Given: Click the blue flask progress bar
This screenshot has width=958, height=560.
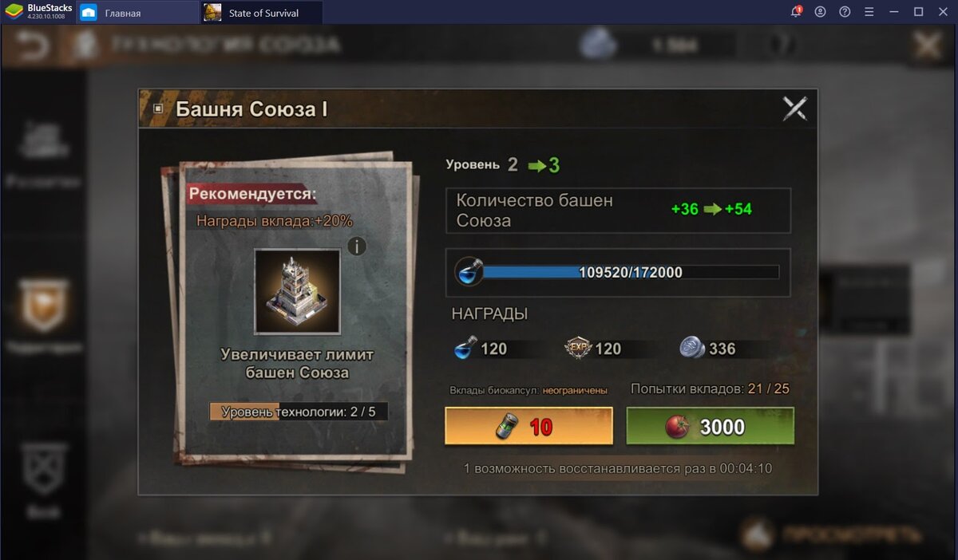Looking at the screenshot, I should point(618,272).
